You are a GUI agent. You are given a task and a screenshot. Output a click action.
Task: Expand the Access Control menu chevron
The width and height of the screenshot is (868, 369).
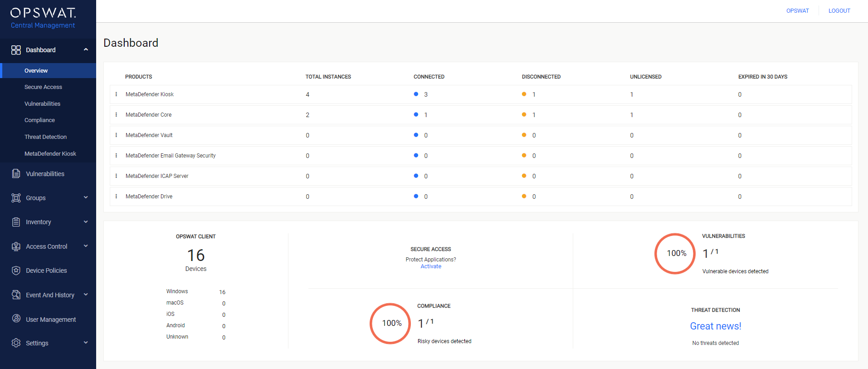[86, 246]
